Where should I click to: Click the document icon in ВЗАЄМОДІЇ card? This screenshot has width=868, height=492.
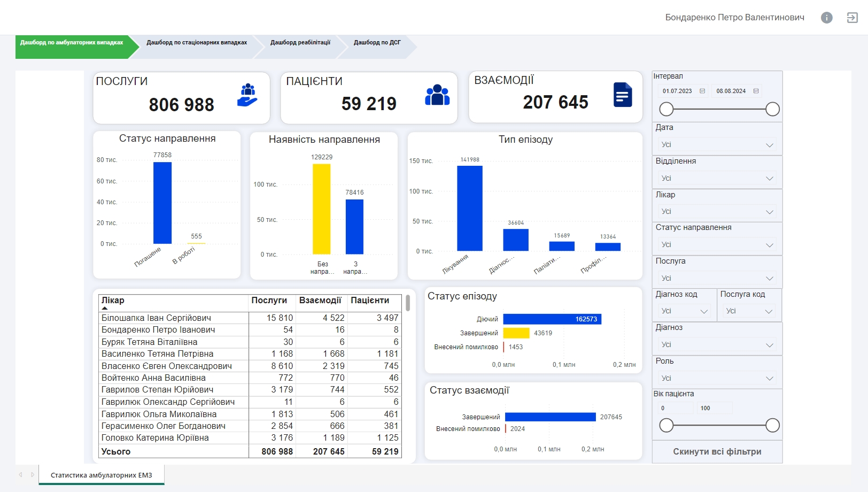pyautogui.click(x=623, y=95)
